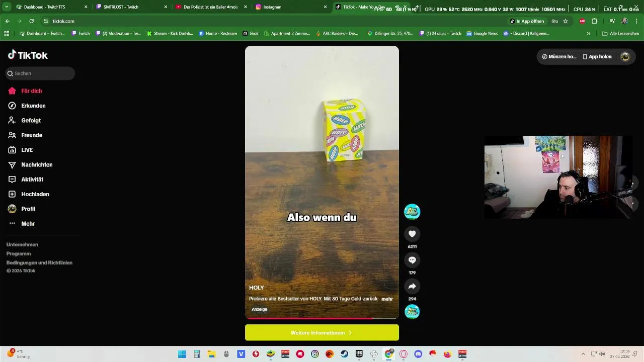644x362 pixels.
Task: Open the Programm footer link
Action: tap(19, 254)
